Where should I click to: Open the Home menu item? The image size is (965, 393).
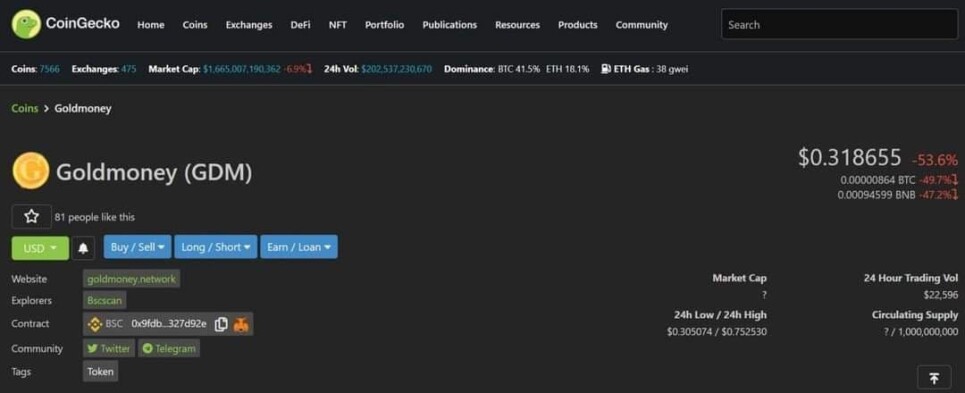pyautogui.click(x=151, y=25)
